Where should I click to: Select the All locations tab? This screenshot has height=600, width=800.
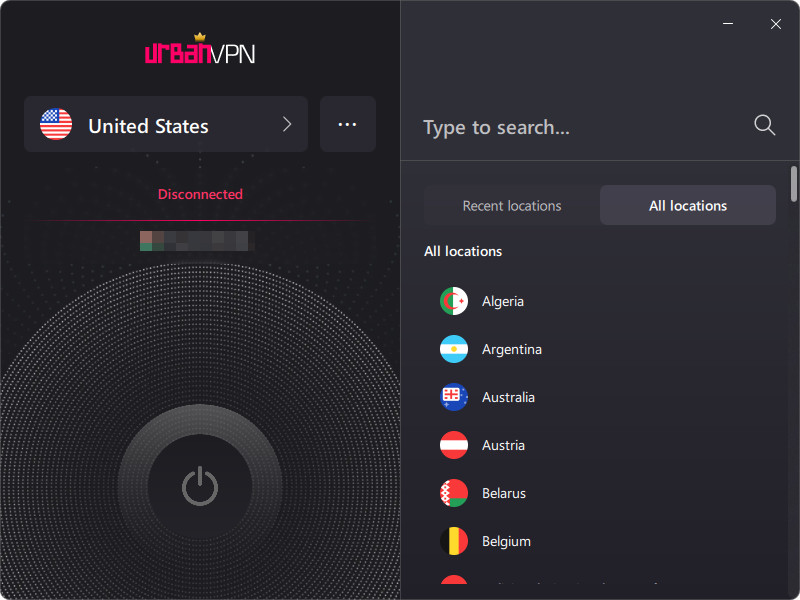(x=688, y=205)
